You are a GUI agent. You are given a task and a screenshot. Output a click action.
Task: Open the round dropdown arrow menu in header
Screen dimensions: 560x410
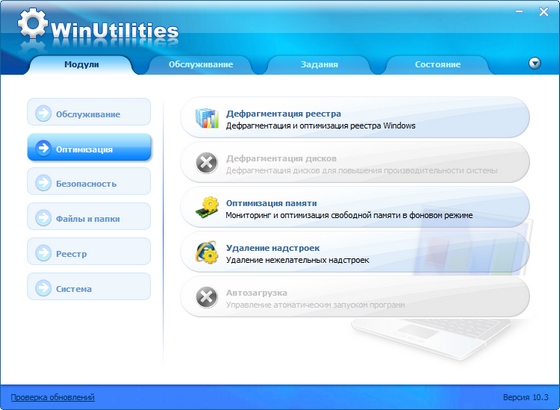(535, 64)
